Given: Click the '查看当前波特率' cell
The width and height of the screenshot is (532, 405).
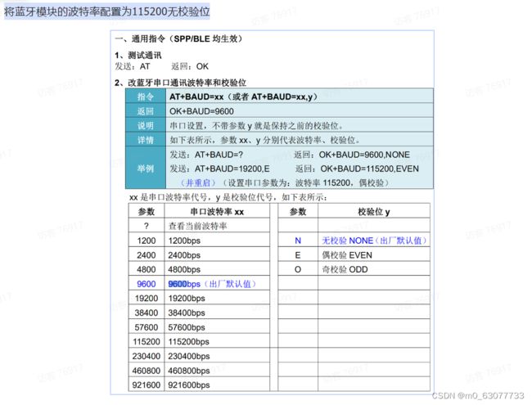Looking at the screenshot, I should point(217,226).
